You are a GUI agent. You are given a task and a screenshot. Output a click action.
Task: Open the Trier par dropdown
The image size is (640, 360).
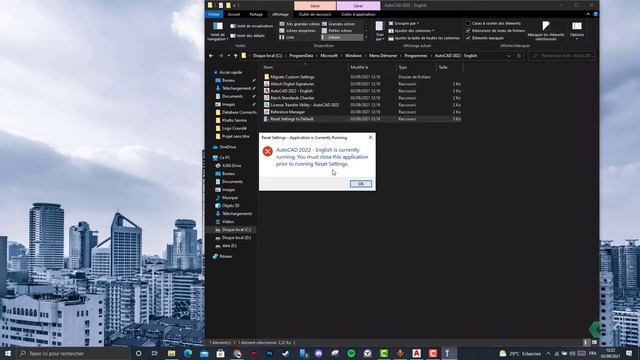[380, 31]
